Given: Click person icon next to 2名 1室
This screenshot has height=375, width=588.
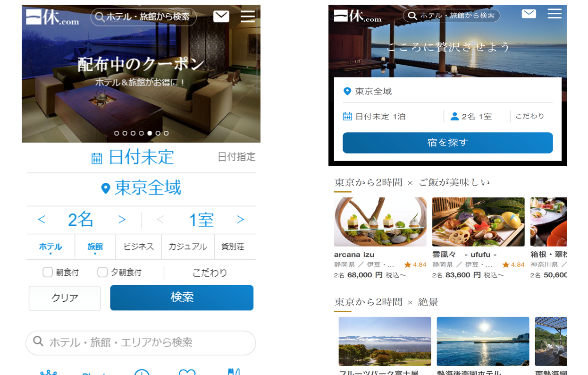Looking at the screenshot, I should coord(454,116).
